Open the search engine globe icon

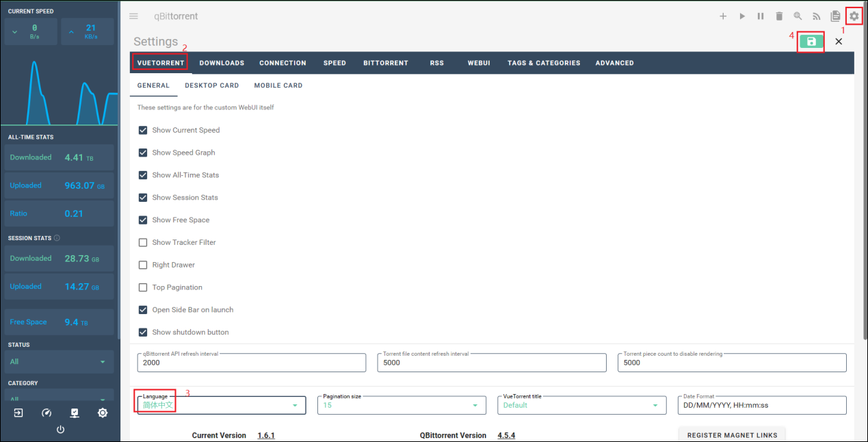pyautogui.click(x=798, y=16)
